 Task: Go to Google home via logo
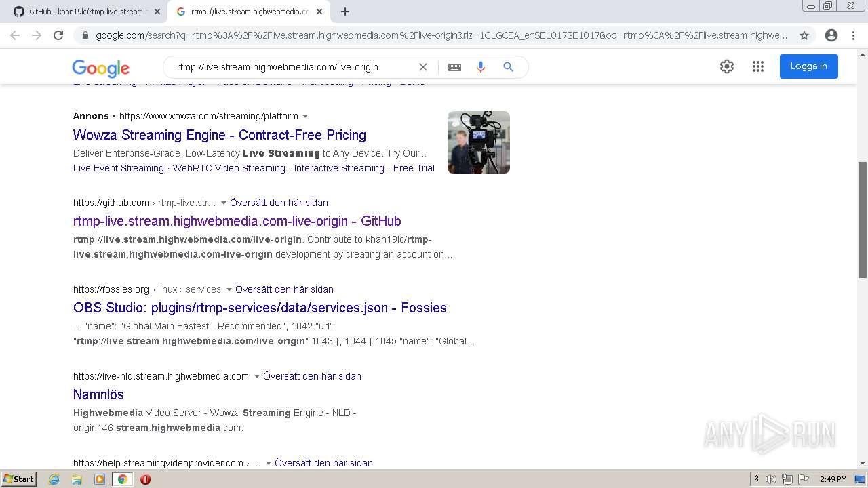click(100, 68)
